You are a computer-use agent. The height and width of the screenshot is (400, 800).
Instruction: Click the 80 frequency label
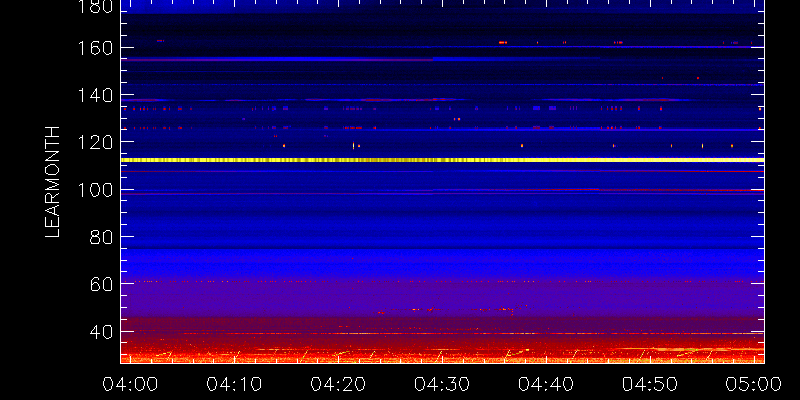click(101, 237)
